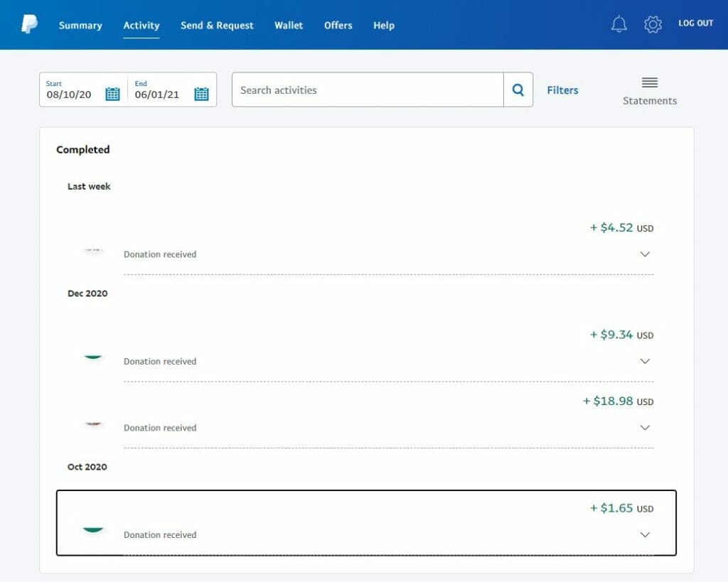The width and height of the screenshot is (728, 582).
Task: Open the Help page
Action: click(x=384, y=26)
